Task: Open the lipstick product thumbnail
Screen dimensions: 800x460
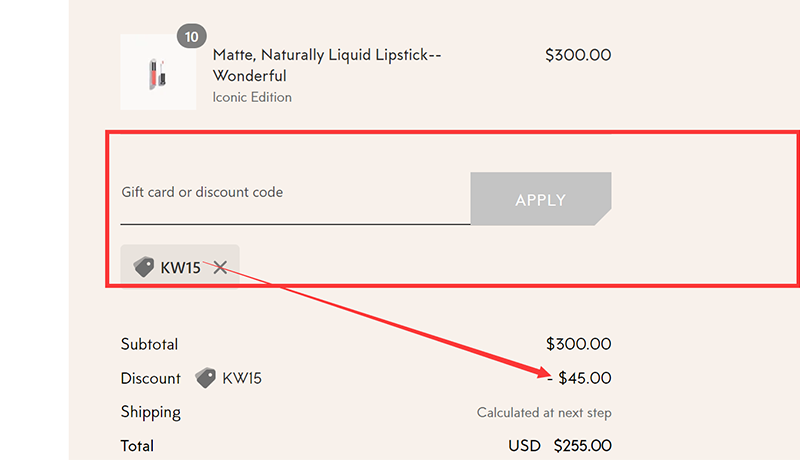Action: click(158, 72)
